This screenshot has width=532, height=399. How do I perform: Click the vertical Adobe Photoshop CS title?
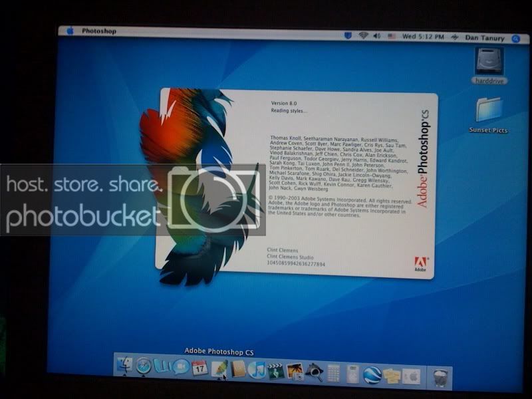[422, 158]
